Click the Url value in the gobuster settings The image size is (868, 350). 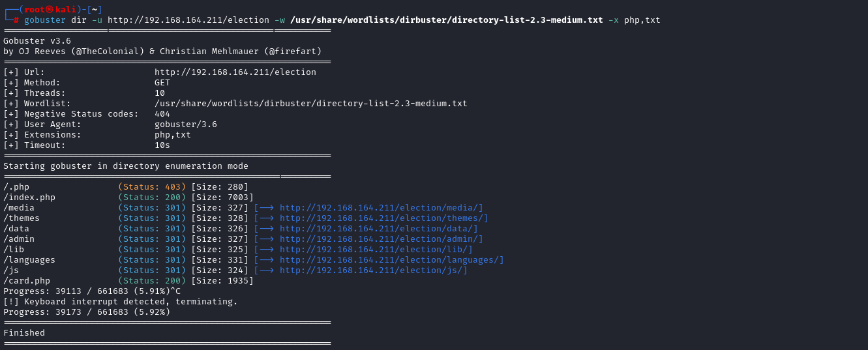pos(235,72)
